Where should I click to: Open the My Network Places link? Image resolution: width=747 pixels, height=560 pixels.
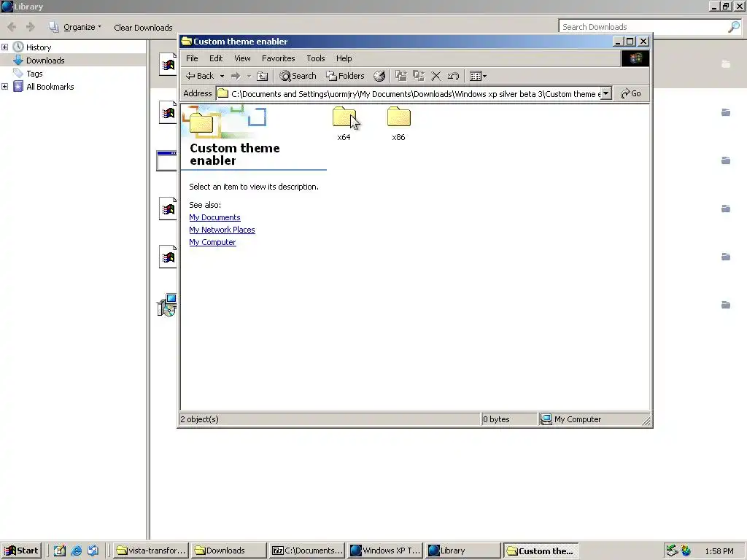(x=222, y=230)
